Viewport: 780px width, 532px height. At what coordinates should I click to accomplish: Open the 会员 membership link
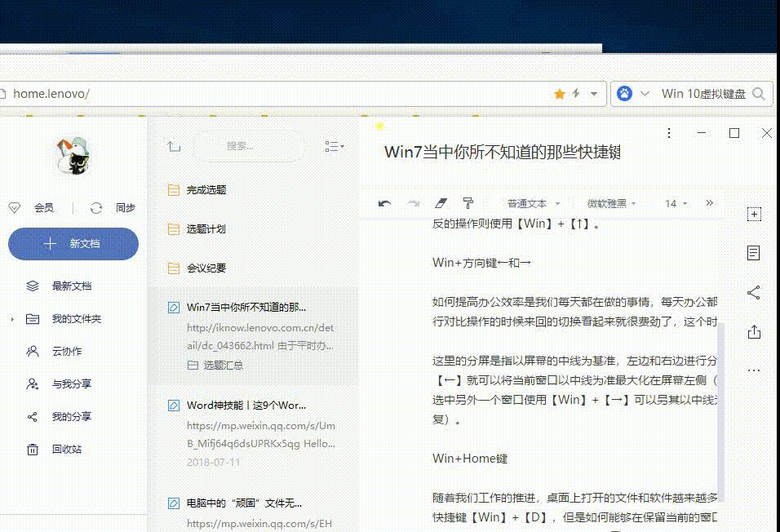click(45, 207)
